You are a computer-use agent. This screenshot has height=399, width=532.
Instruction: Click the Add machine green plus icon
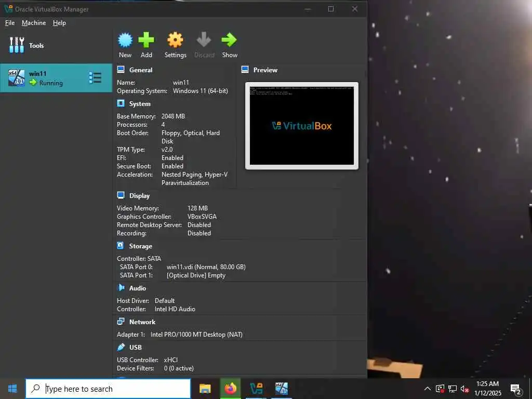tap(146, 40)
